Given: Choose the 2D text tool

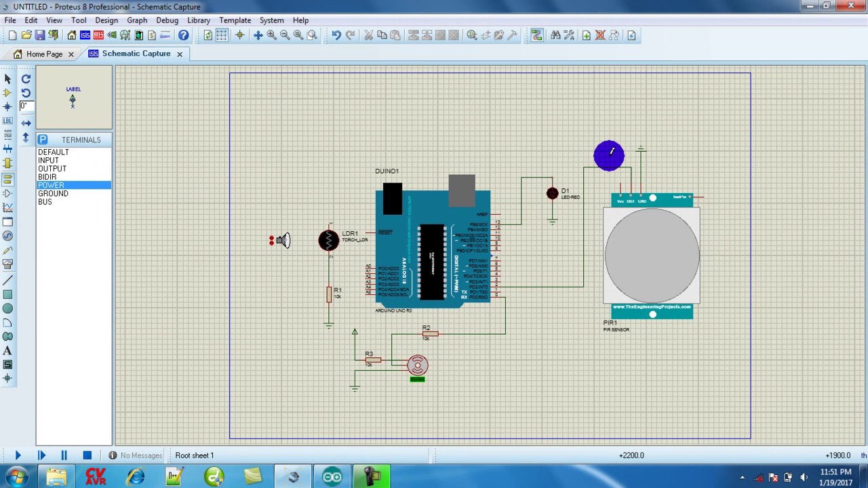Looking at the screenshot, I should coord(7,350).
